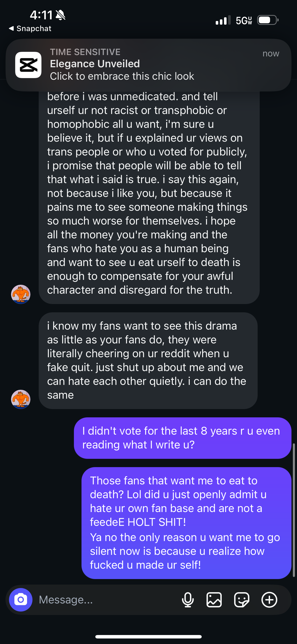Tap the microphone voice message icon
Image resolution: width=297 pixels, height=644 pixels.
(188, 600)
